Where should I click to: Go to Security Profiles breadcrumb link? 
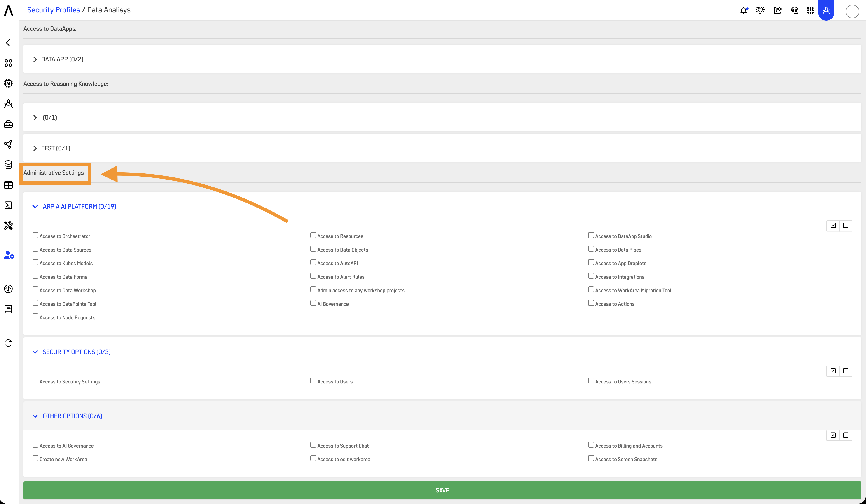point(54,10)
